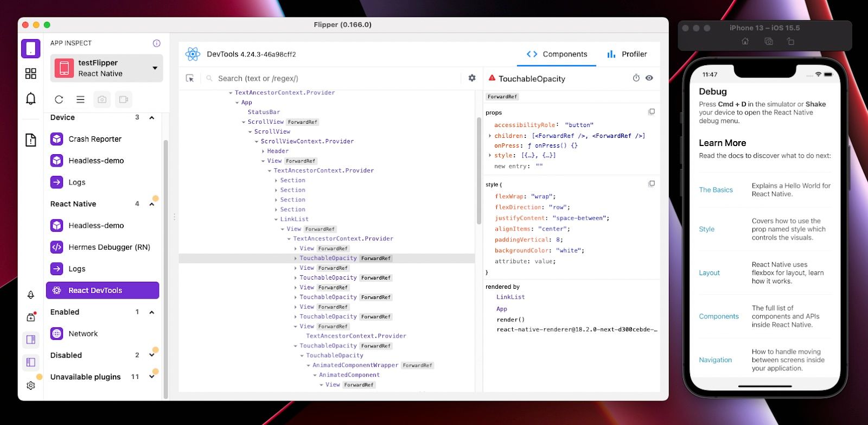
Task: Tap the Layout link in simulator
Action: (709, 273)
